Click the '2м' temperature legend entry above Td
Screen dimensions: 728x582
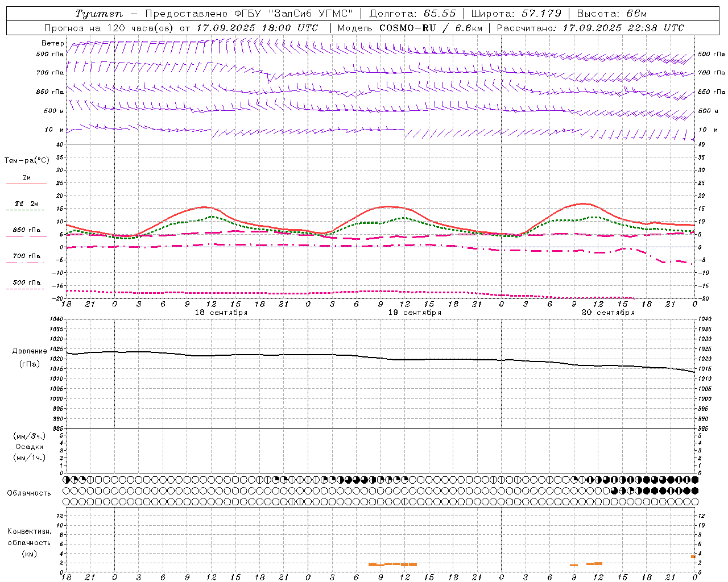[27, 177]
